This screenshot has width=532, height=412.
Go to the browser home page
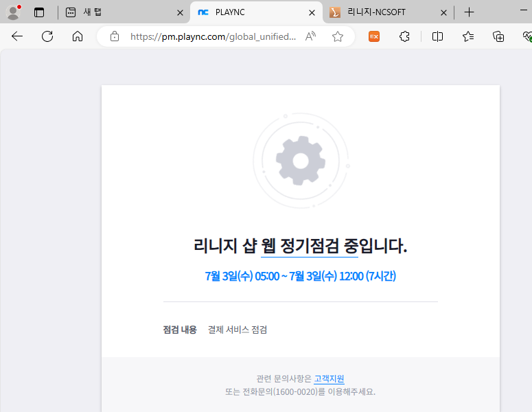(x=78, y=36)
